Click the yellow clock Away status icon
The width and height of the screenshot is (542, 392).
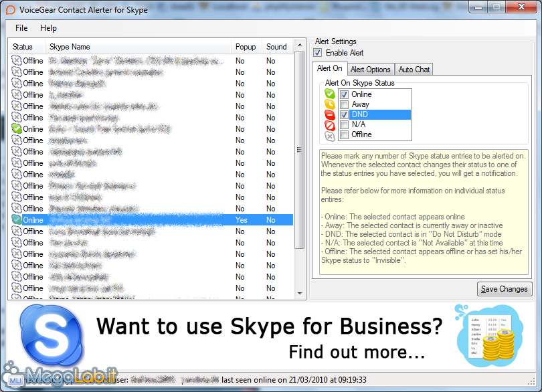click(330, 104)
